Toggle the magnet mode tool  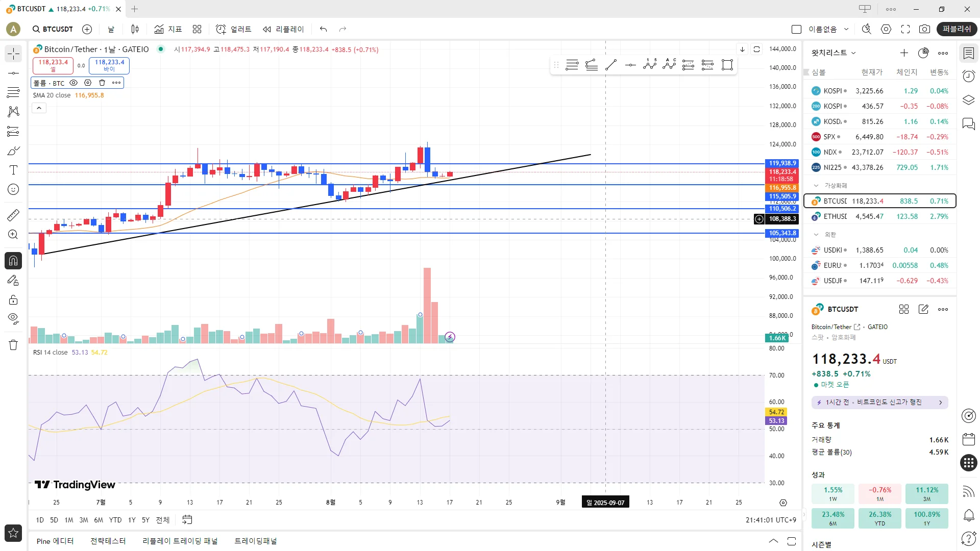click(13, 261)
